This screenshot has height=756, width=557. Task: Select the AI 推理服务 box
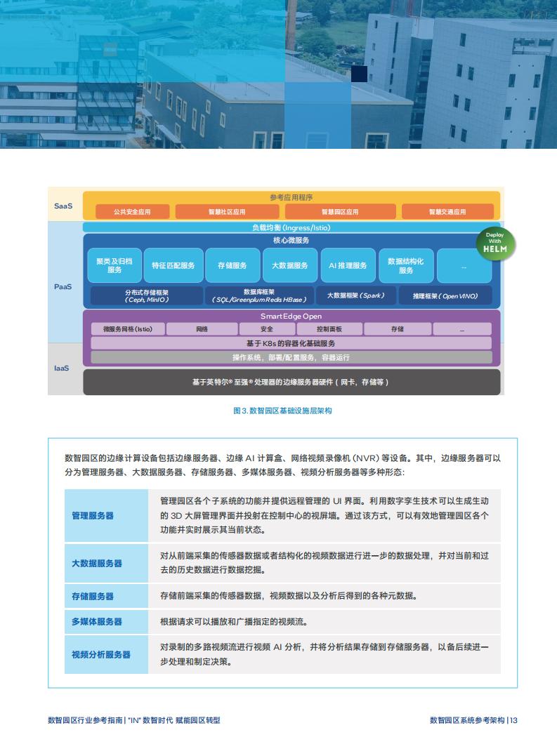[348, 265]
